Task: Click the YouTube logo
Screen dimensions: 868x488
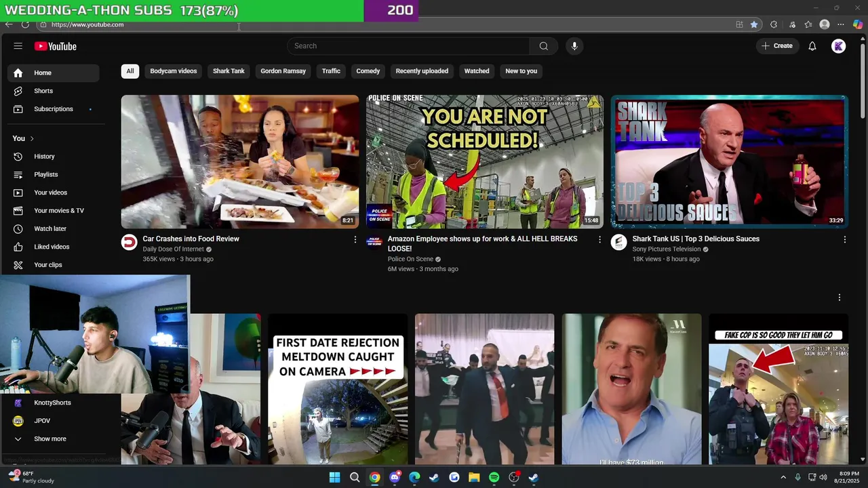Action: (x=56, y=46)
